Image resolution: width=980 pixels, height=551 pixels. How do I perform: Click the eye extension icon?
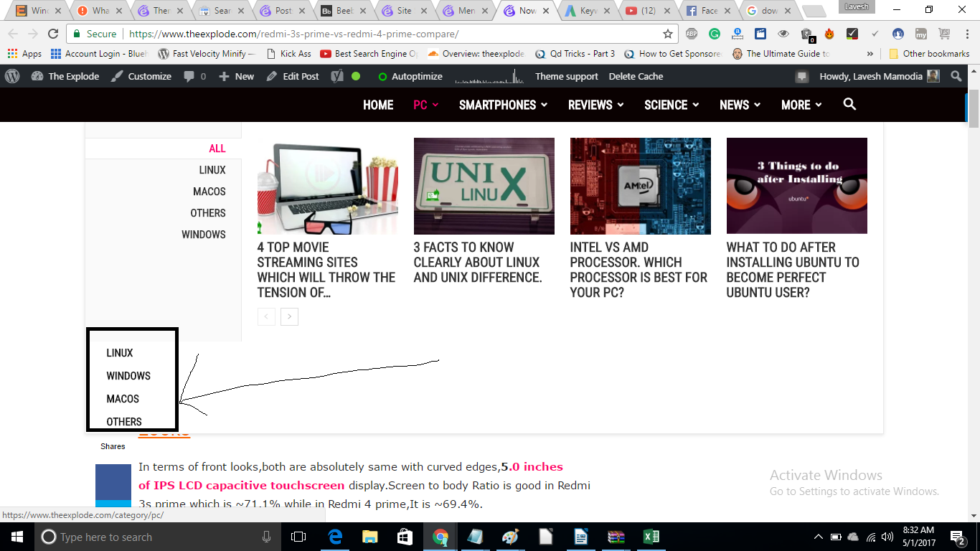pos(783,34)
